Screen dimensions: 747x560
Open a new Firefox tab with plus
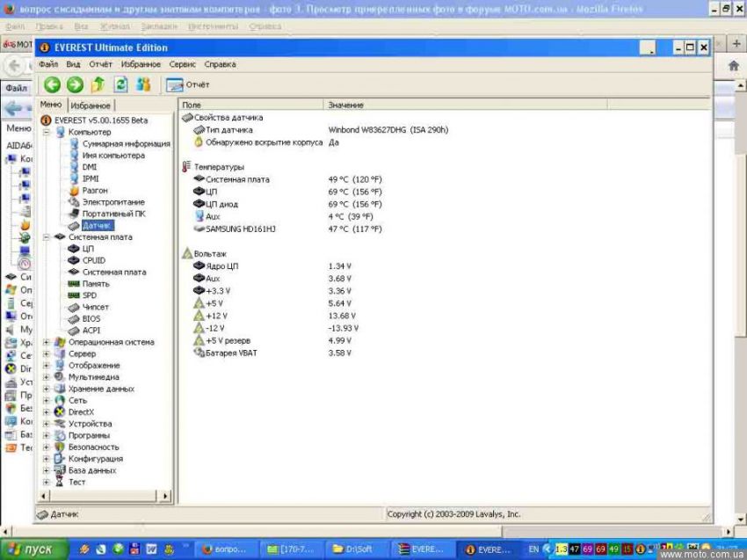[x=736, y=44]
